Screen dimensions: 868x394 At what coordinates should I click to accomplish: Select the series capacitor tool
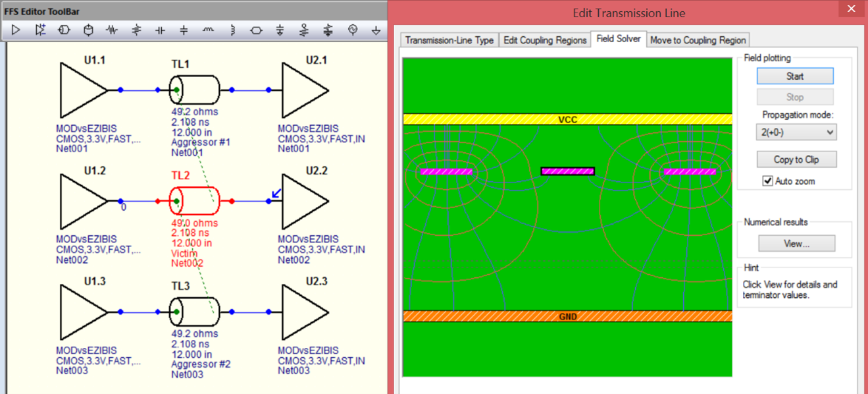click(159, 30)
